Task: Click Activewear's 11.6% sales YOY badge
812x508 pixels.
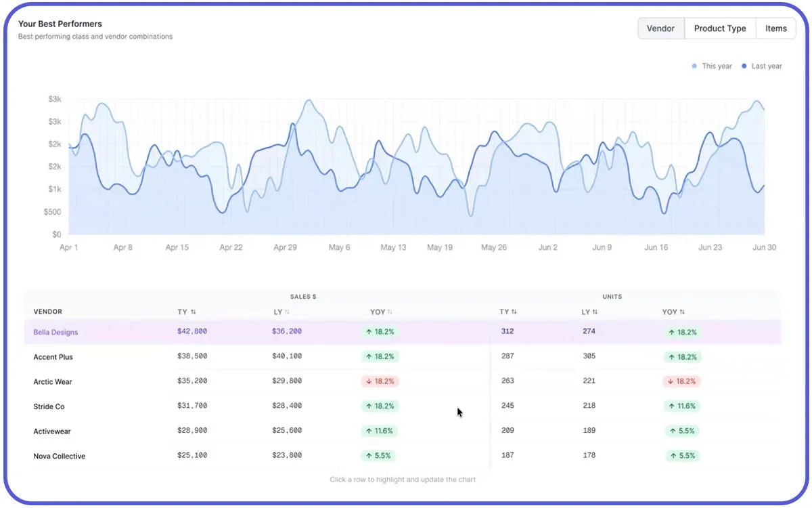Action: pyautogui.click(x=380, y=431)
